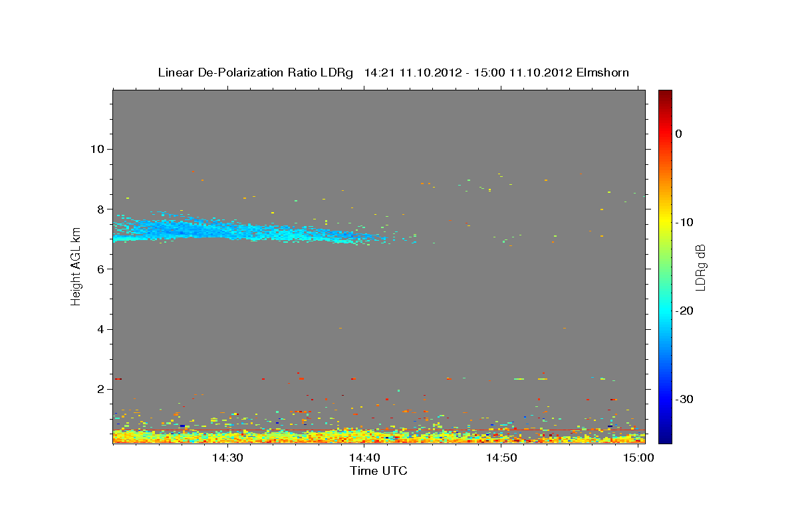
Task: Click the height tick label '8'
Action: coord(101,209)
